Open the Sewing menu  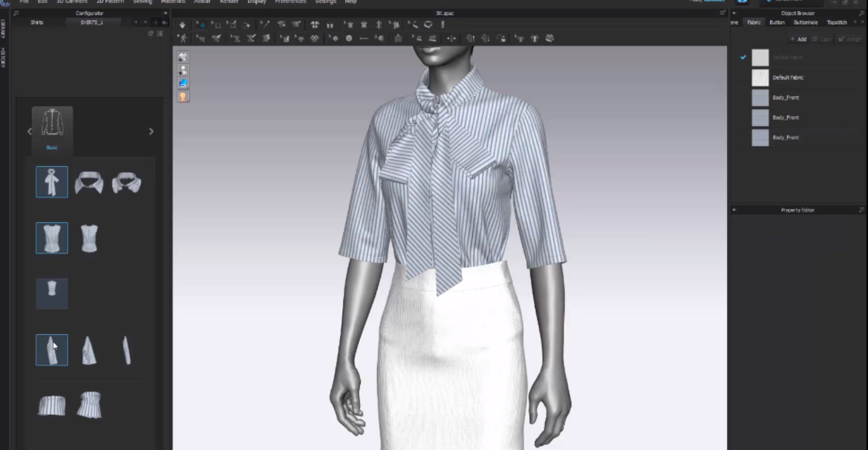click(143, 2)
